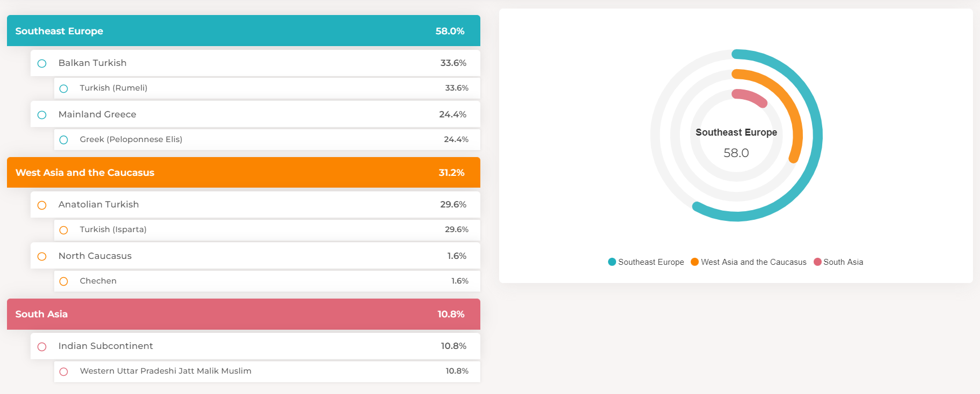Click the circle marker next to Turkish (Rumeli)

(64, 88)
